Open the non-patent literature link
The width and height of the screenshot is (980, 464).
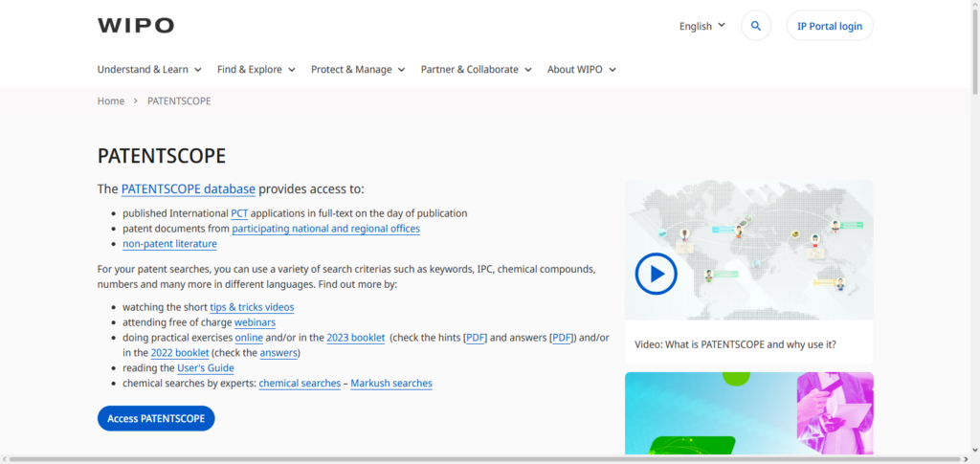click(x=170, y=244)
